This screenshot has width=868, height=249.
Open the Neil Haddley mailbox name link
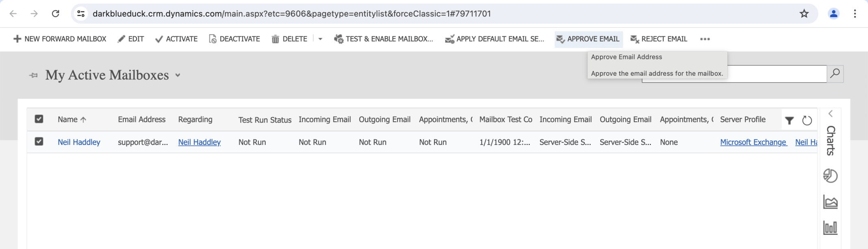tap(79, 142)
